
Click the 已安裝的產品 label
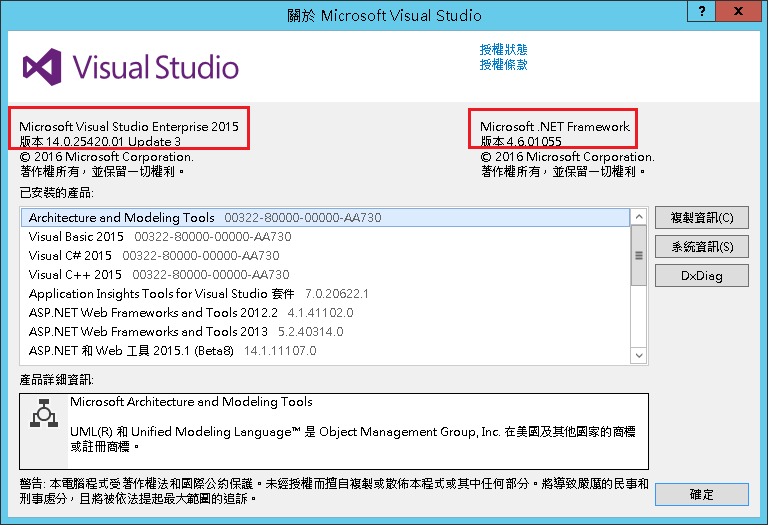coord(56,193)
